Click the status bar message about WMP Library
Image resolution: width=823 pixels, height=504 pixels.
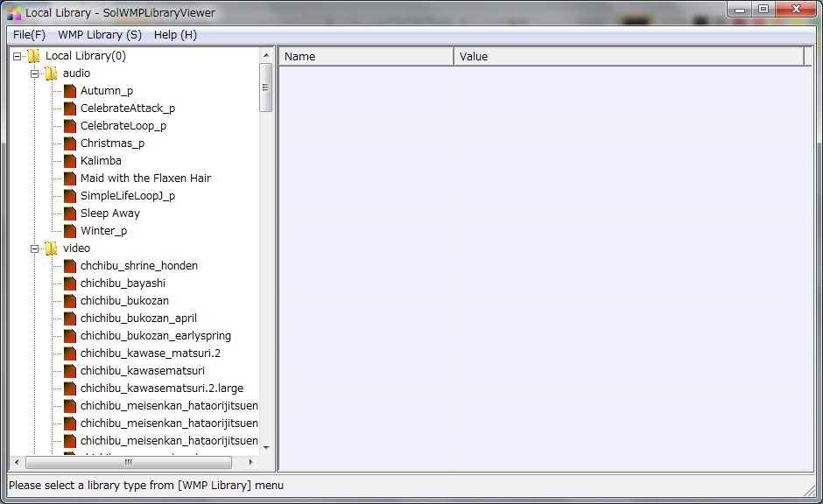point(146,486)
